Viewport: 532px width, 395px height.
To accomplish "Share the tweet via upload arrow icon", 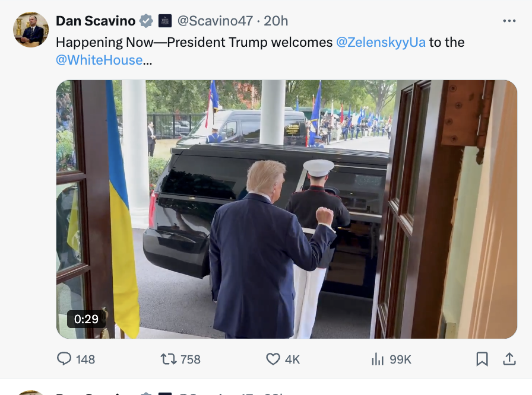I will [x=509, y=359].
